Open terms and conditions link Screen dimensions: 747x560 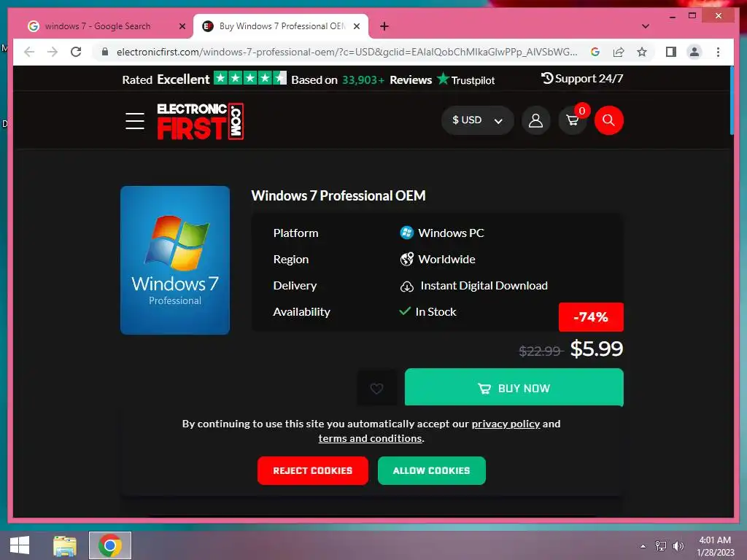coord(370,438)
